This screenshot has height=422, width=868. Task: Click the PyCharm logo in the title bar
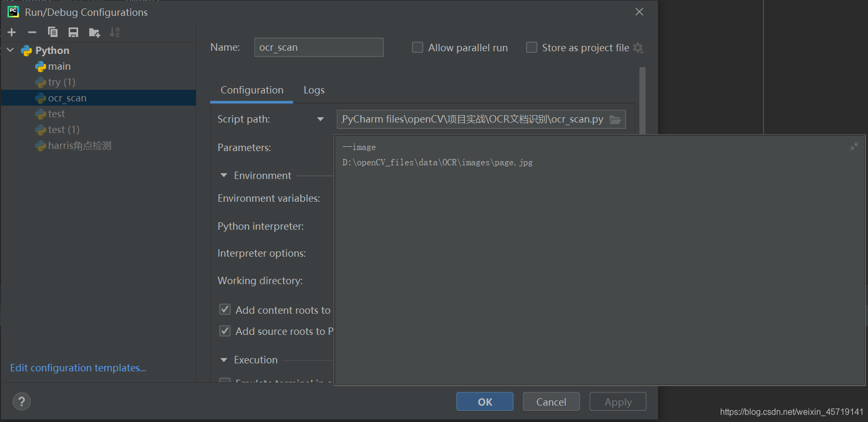pyautogui.click(x=13, y=12)
